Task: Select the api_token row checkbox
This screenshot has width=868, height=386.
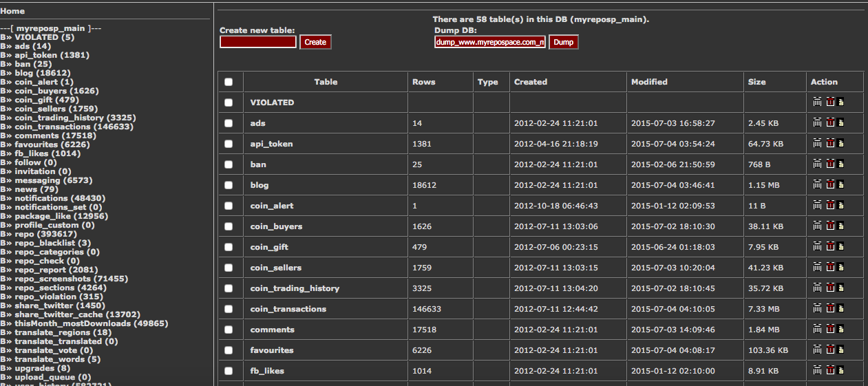Action: (229, 144)
